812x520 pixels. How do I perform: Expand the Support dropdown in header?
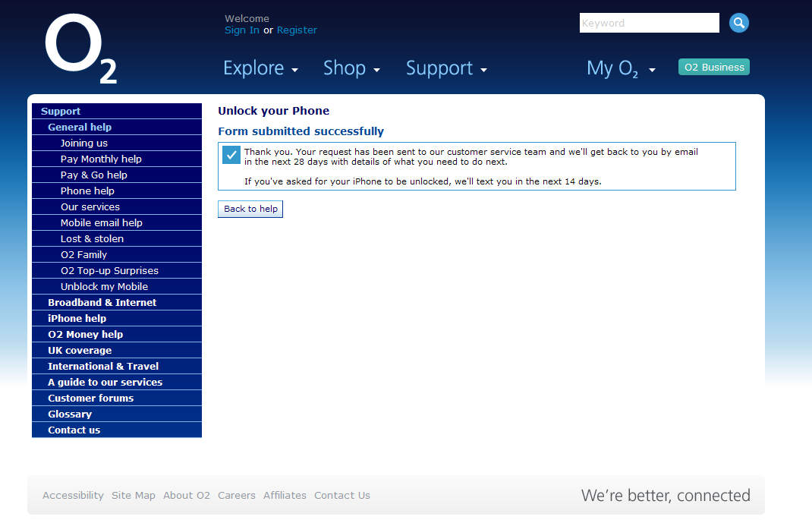pyautogui.click(x=446, y=68)
